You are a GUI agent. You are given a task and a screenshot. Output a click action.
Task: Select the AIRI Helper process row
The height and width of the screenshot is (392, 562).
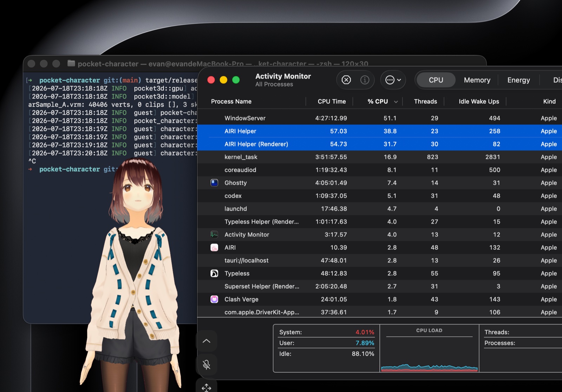point(380,131)
